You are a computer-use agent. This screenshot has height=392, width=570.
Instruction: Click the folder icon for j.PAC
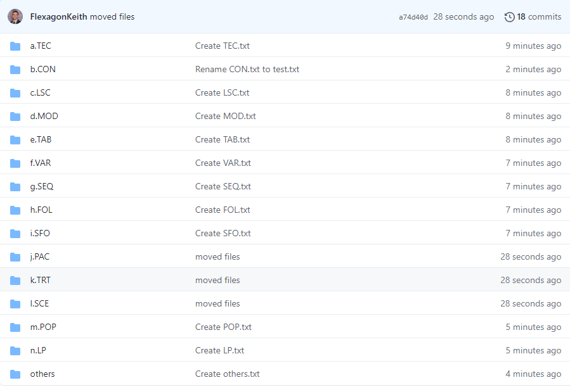tap(15, 257)
